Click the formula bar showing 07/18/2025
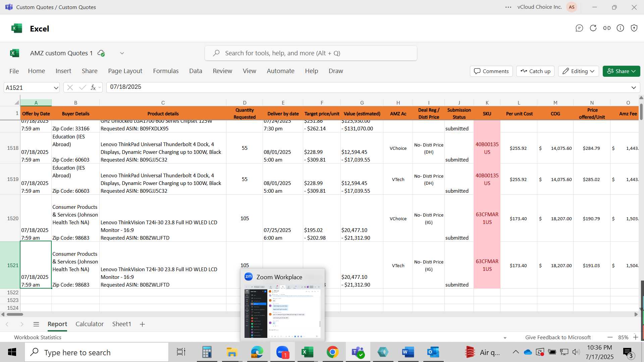 coord(373,87)
